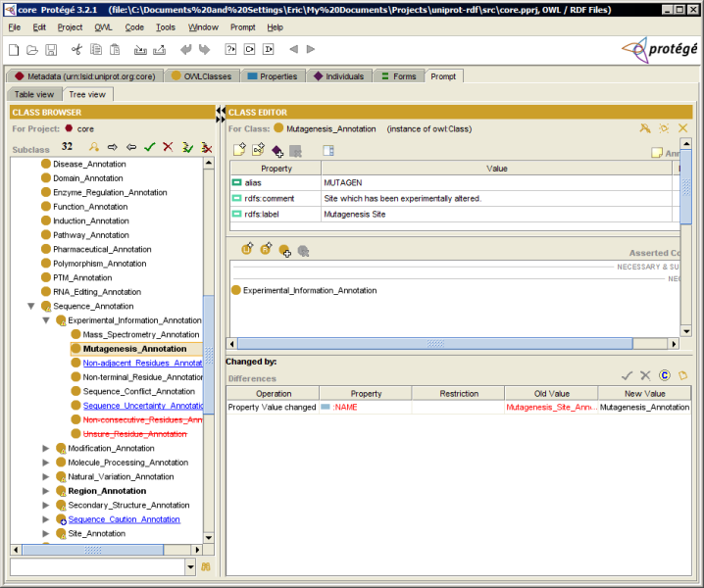This screenshot has height=588, width=704.
Task: Click the yellow 'C' icon in Differences panel
Action: click(x=665, y=375)
